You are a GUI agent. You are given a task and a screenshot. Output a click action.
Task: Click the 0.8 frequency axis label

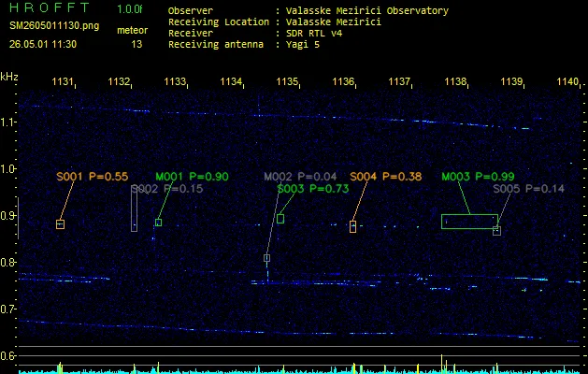(7, 262)
